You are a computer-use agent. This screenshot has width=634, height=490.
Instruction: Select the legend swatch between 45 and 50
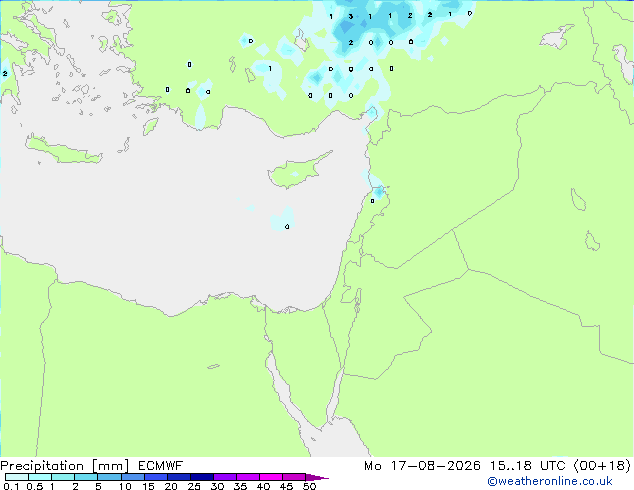tap(294, 477)
